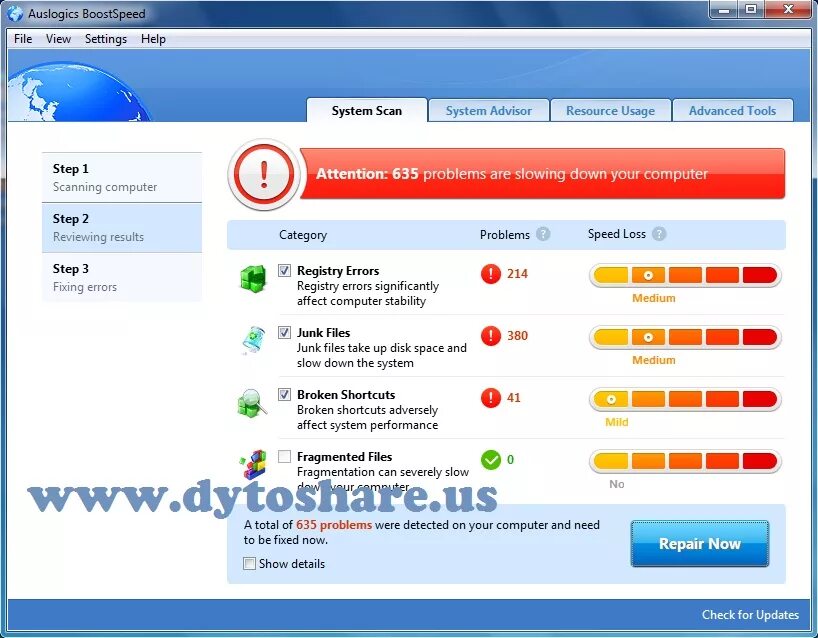Viewport: 818px width, 638px height.
Task: Enable the Fragmented Files checkbox
Action: pyautogui.click(x=283, y=456)
